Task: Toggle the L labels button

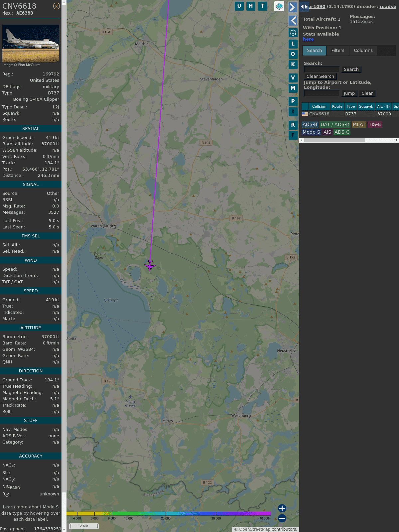Action: 293,44
